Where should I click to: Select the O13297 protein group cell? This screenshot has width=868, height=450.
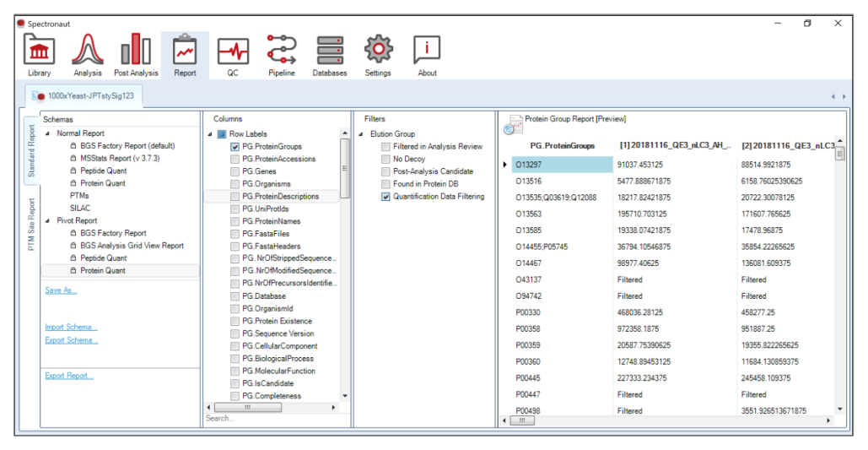pos(562,165)
